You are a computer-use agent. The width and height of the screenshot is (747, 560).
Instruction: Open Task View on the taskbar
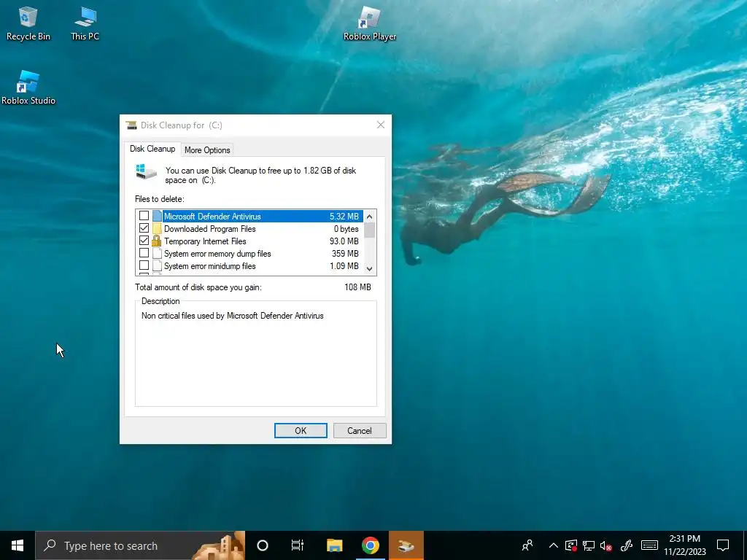coord(298,545)
